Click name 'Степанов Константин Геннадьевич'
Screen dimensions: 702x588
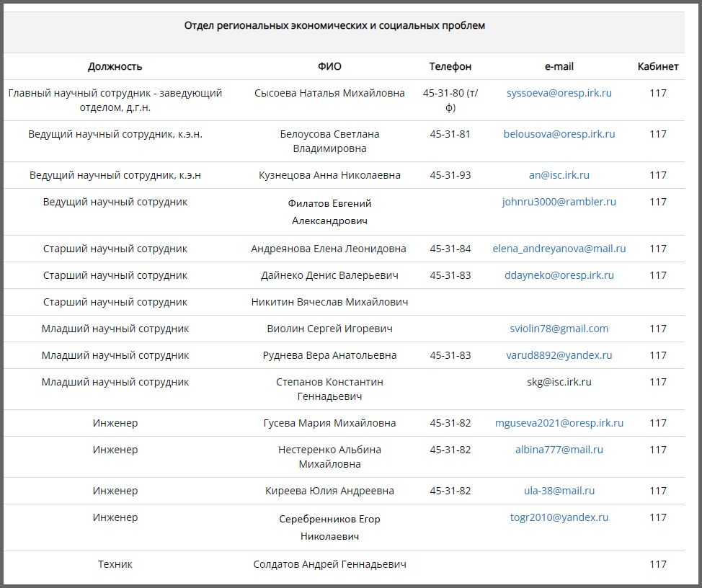pos(329,389)
